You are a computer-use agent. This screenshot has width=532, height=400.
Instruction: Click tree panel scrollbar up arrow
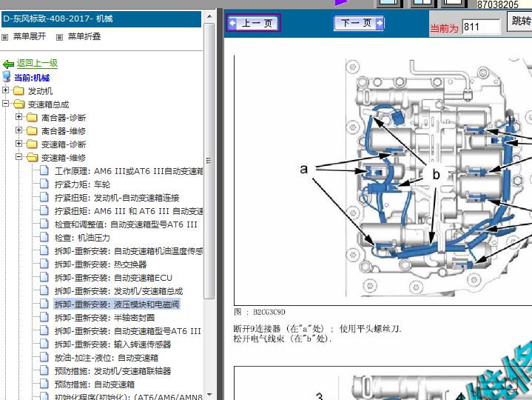coord(209,16)
